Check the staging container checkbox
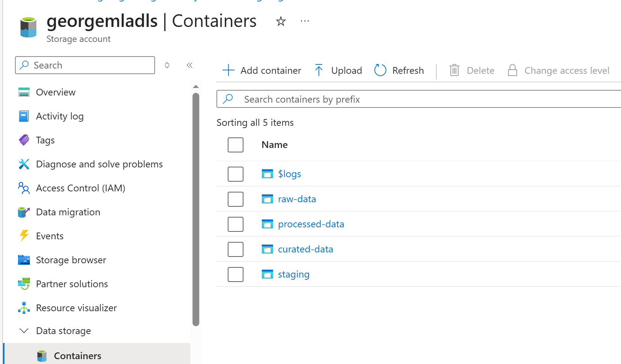This screenshot has height=364, width=621. tap(236, 274)
